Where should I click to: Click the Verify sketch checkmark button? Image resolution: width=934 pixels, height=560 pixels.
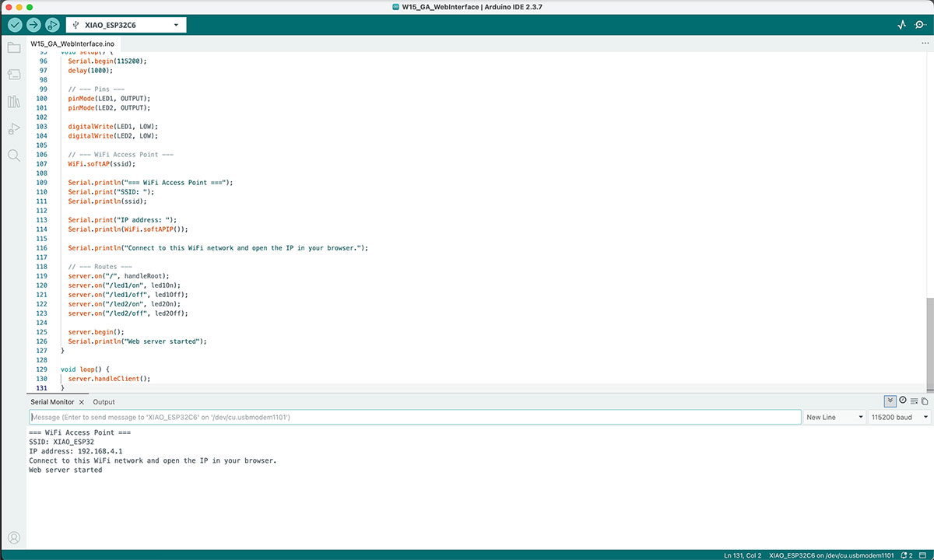pos(15,25)
